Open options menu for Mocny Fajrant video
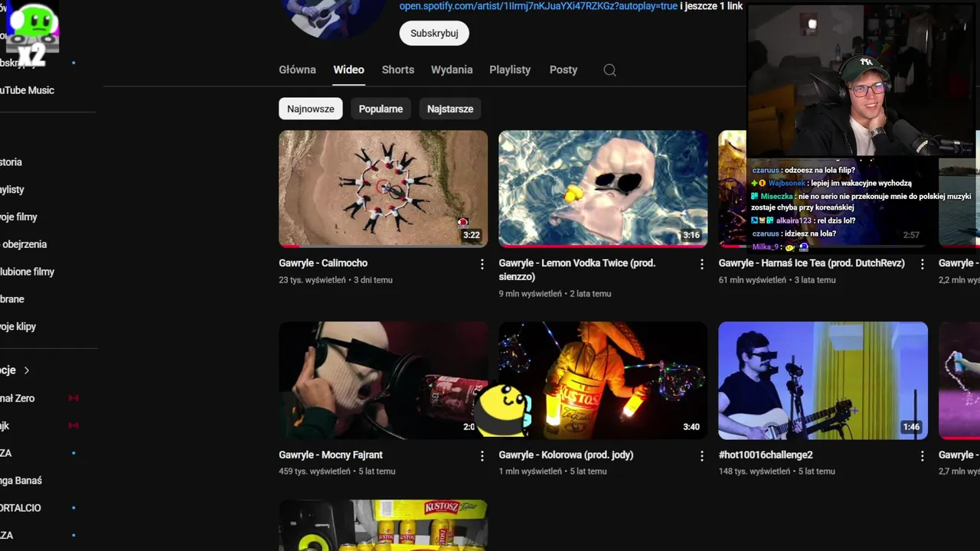The height and width of the screenshot is (551, 980). coord(482,456)
